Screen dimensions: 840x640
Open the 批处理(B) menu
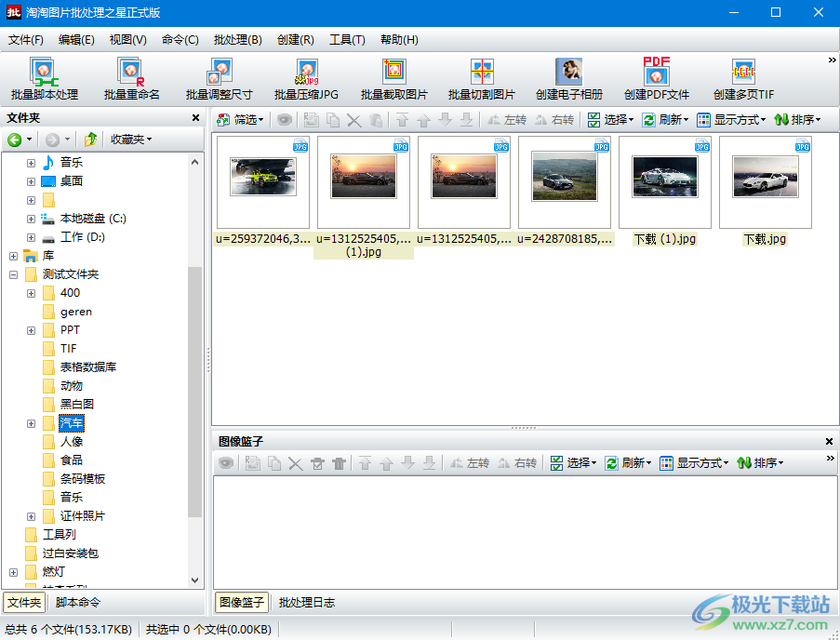[x=237, y=40]
